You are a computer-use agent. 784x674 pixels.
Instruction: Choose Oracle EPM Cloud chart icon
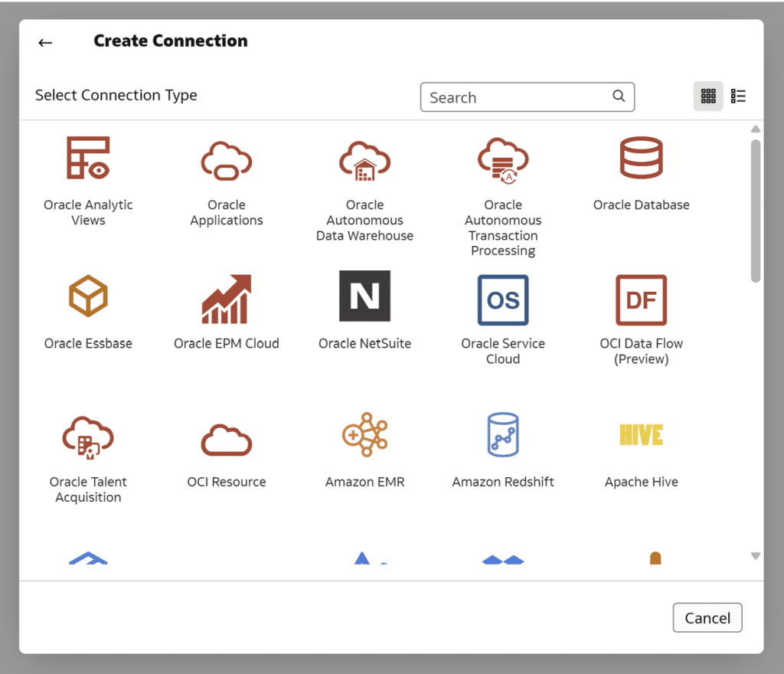(x=227, y=297)
